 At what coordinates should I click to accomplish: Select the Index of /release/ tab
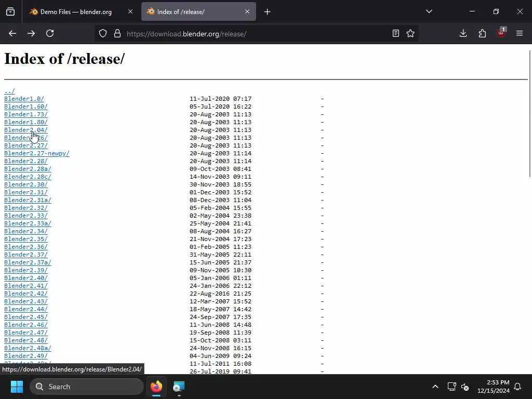[x=198, y=12]
